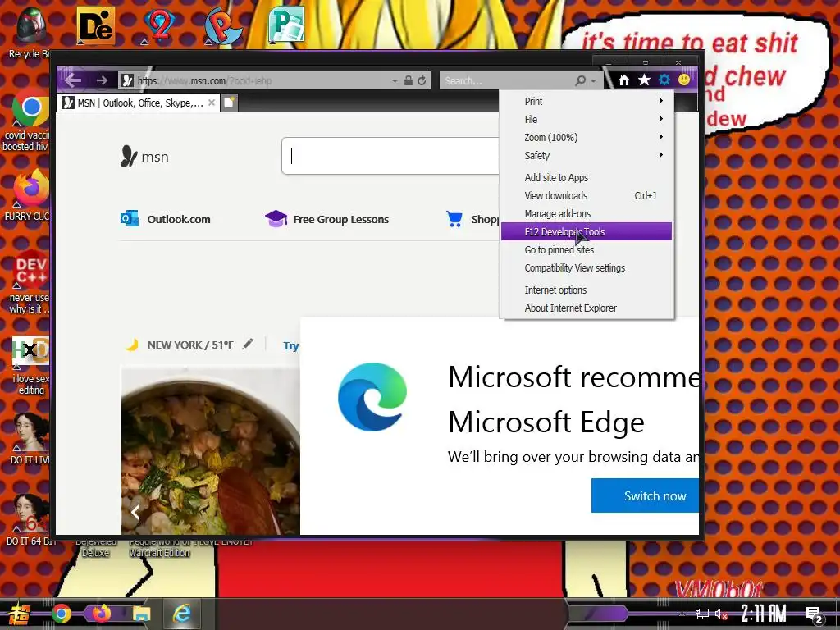
Task: Open the Peggle P desktop shortcut icon
Action: pos(223,25)
